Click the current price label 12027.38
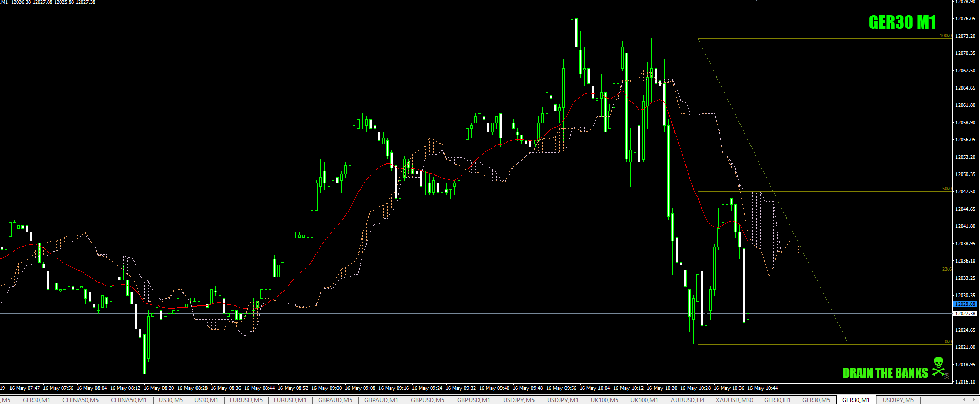This screenshot has height=404, width=980. [965, 314]
